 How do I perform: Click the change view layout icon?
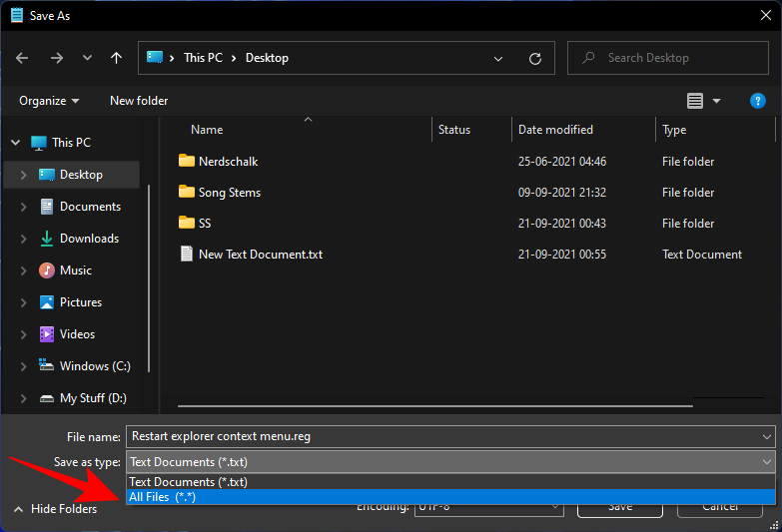point(695,101)
